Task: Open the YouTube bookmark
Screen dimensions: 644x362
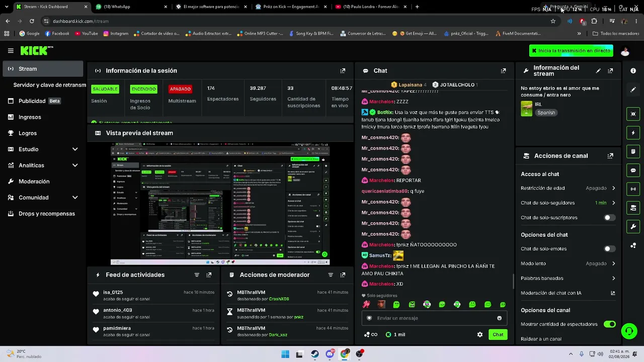Action: (86, 34)
